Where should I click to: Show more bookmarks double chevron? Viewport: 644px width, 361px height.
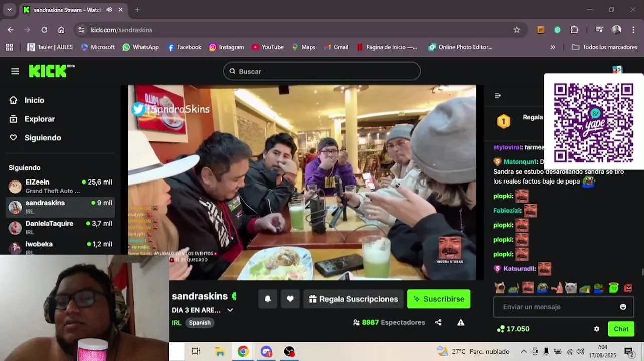pos(553,47)
